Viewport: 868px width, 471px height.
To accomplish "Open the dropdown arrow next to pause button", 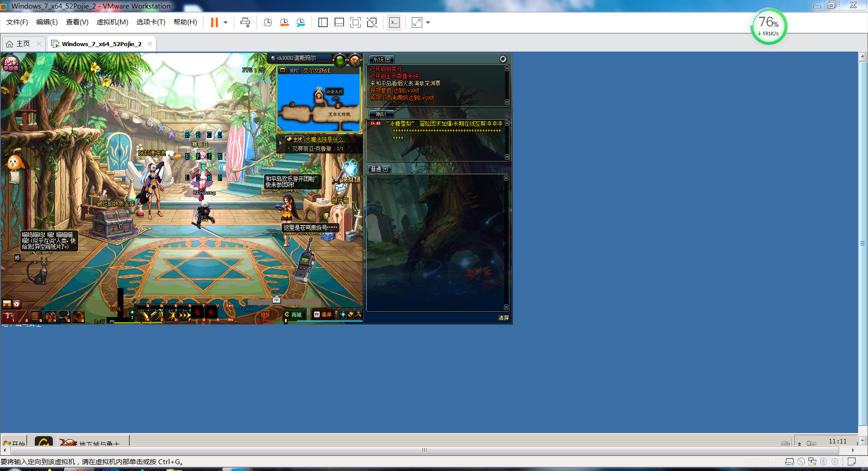I will tap(225, 23).
